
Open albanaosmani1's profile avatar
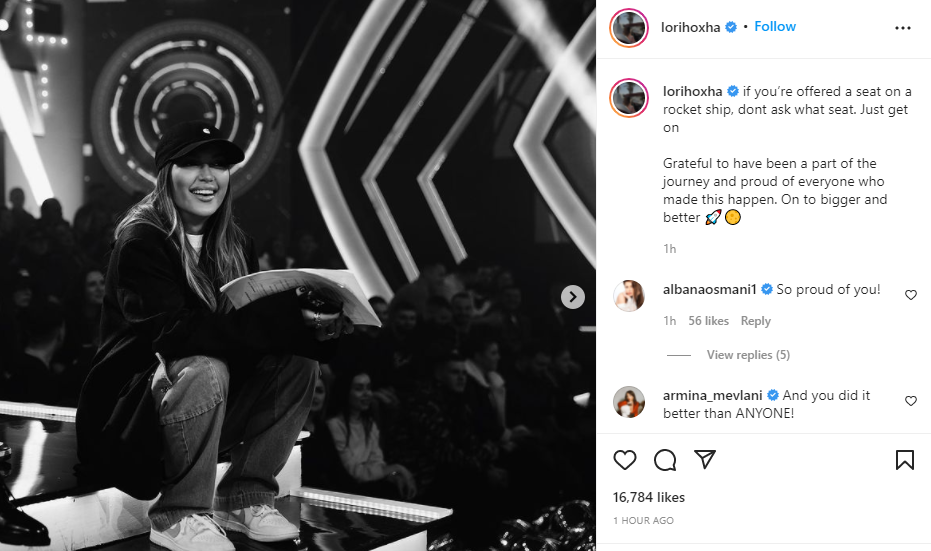pos(629,296)
